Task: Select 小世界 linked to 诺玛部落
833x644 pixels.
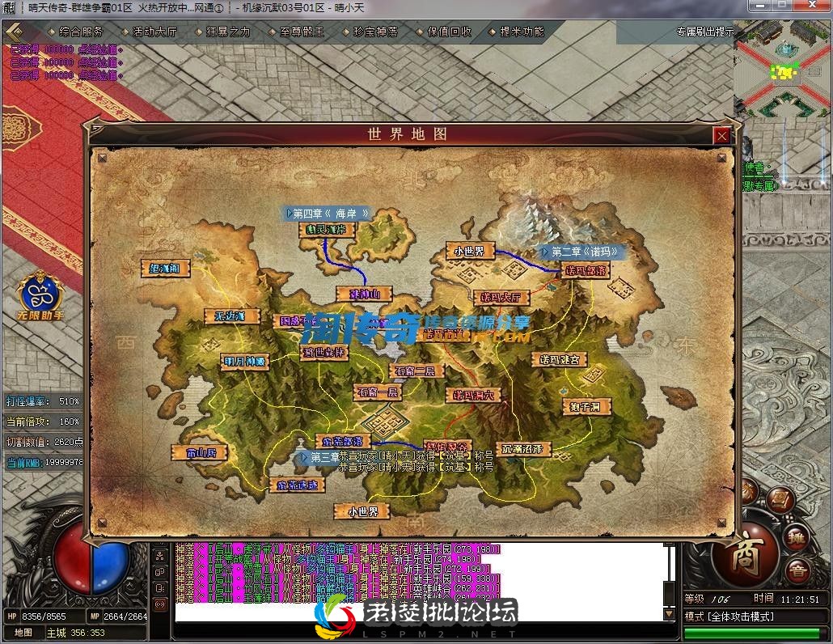Action: point(471,251)
